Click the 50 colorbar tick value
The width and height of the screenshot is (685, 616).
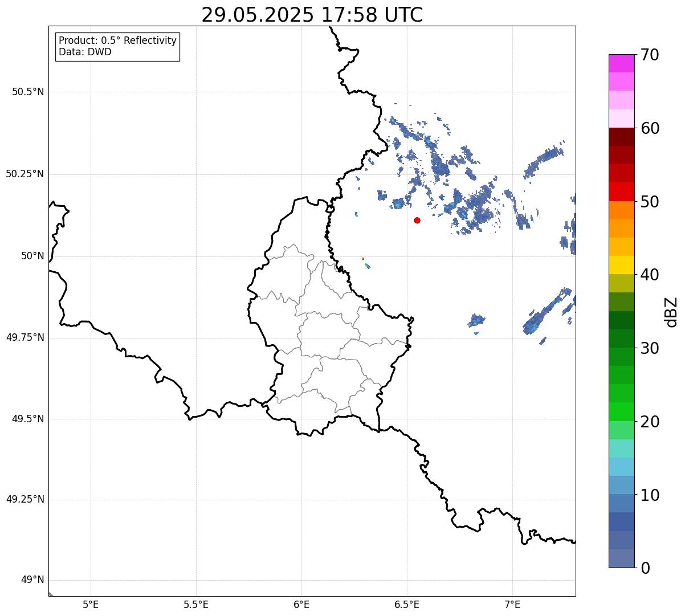click(650, 202)
